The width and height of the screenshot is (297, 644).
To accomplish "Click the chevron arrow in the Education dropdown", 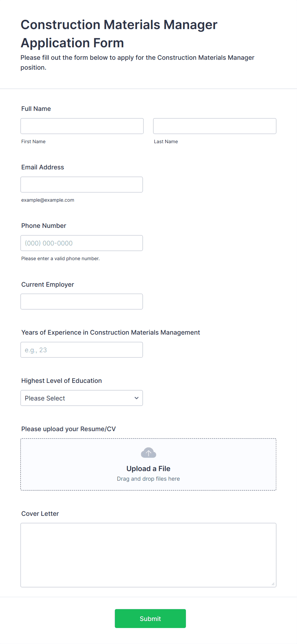I will [137, 398].
